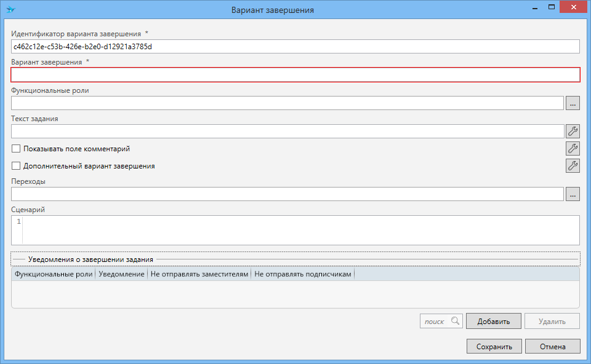The image size is (591, 364).
Task: Click Не отправлять заместителям column header
Action: pos(199,274)
